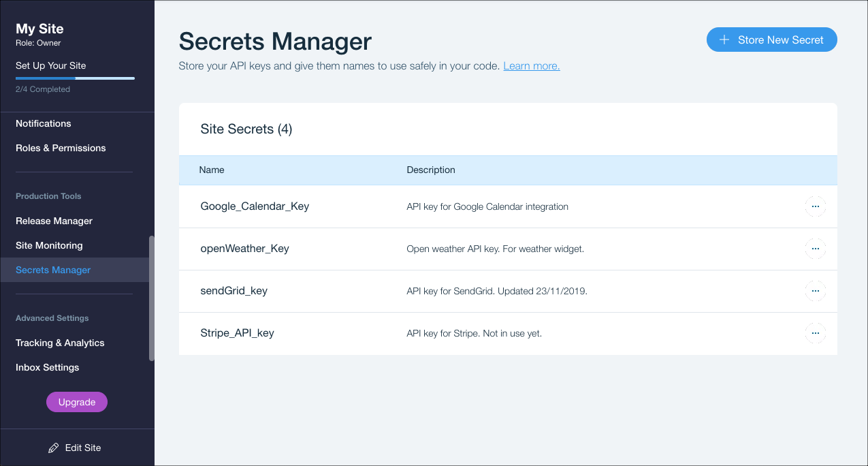Open the Release Manager page

54,221
